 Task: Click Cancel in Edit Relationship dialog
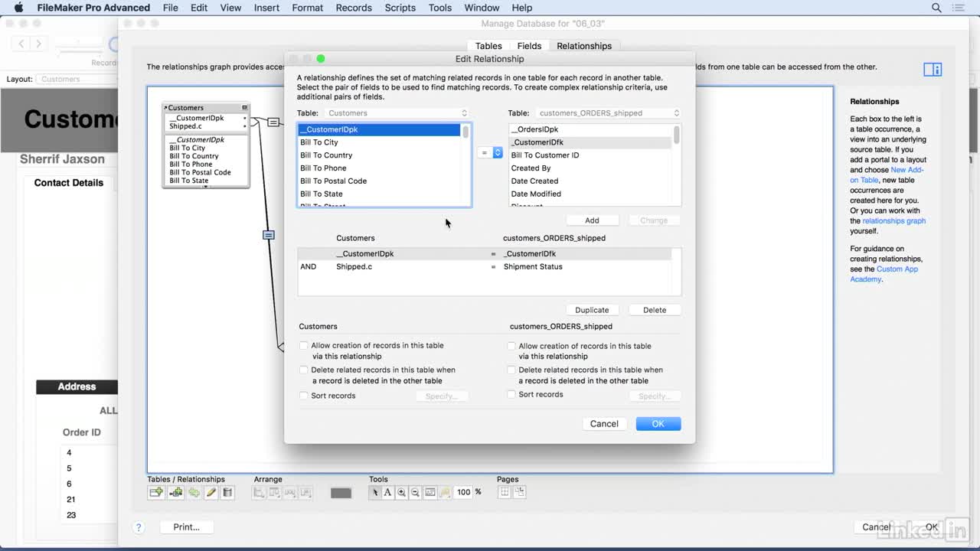pyautogui.click(x=604, y=424)
